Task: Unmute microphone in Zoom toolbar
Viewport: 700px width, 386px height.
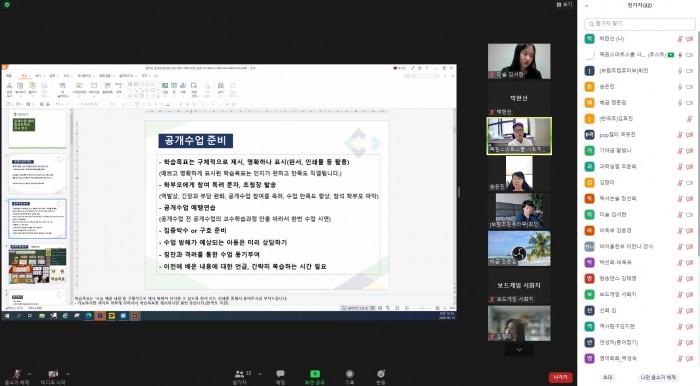Action: (x=17, y=377)
